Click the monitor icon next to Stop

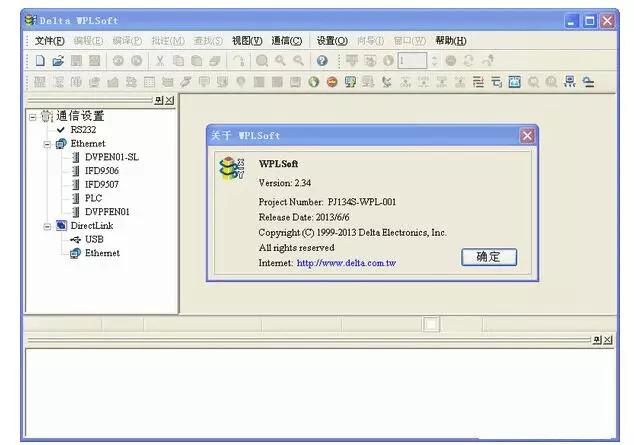tap(350, 82)
